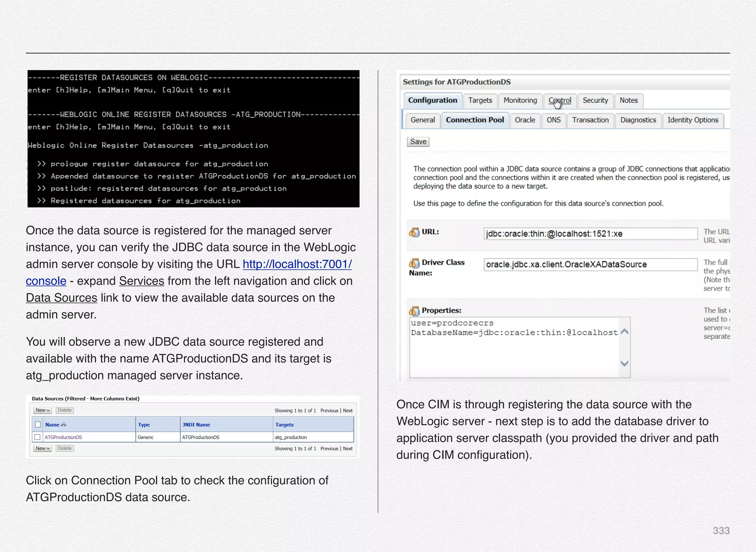Viewport: 756px width, 552px height.
Task: Open the top New dropdown button
Action: tap(42, 410)
